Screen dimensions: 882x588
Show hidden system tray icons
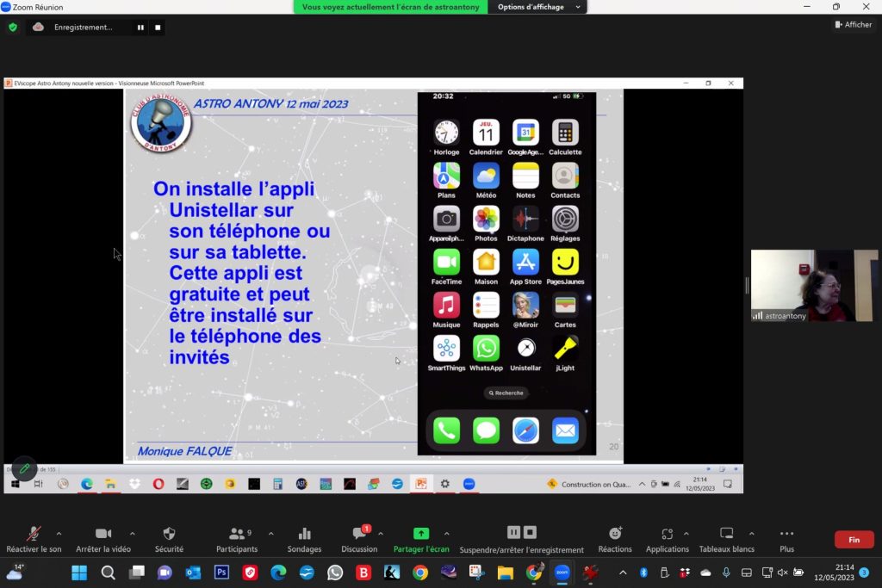click(623, 573)
